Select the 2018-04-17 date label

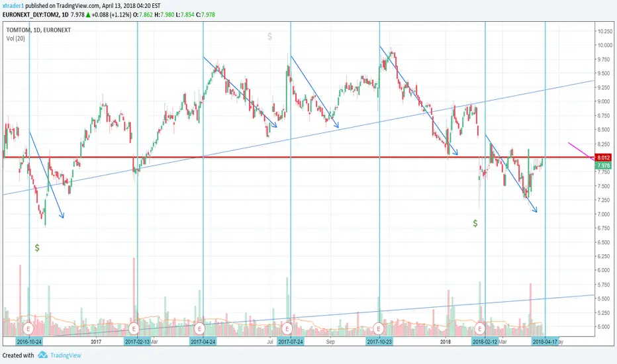click(545, 341)
